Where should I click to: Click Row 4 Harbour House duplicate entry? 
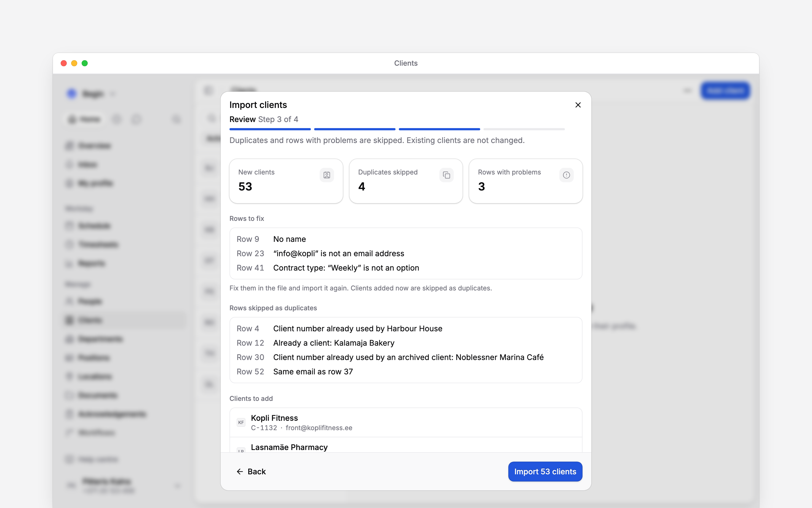(x=406, y=329)
